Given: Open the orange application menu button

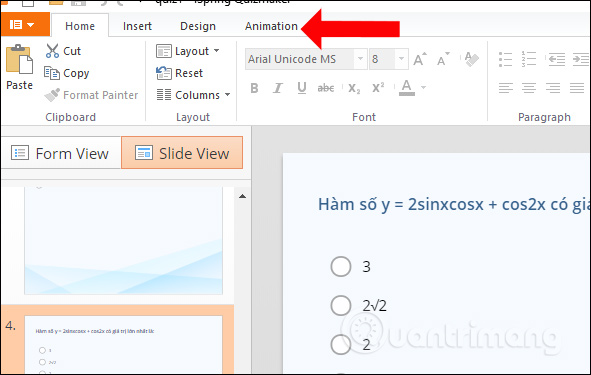Looking at the screenshot, I should click(x=25, y=24).
